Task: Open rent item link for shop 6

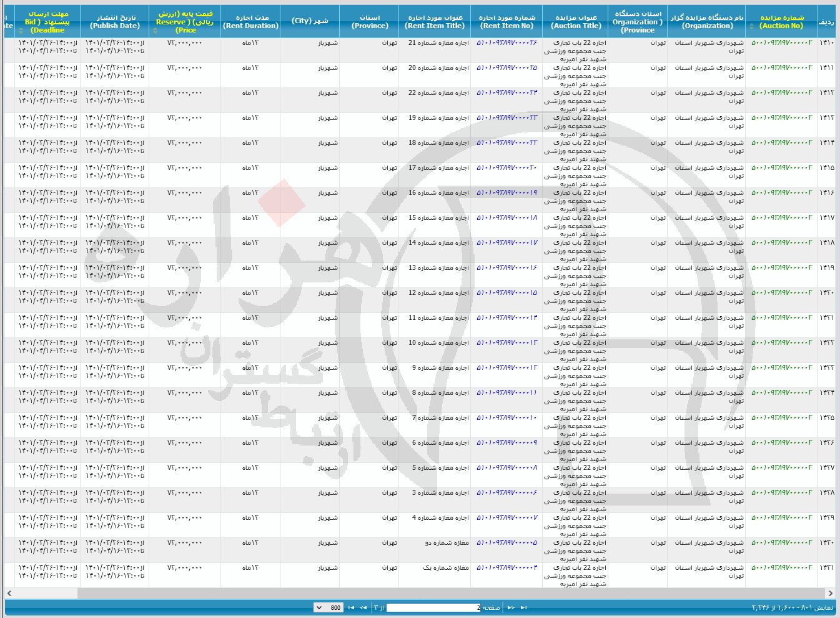Action: (506, 443)
